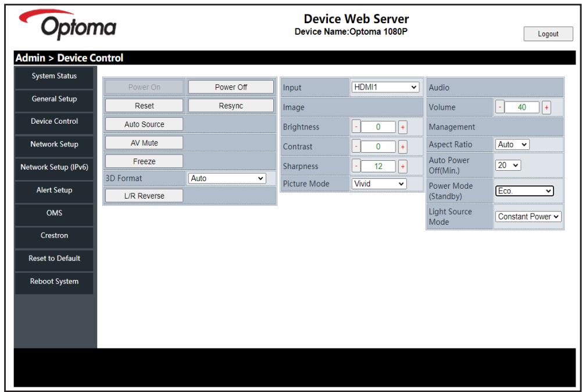Increase Brightness with the plus button
The image size is (582, 392).
(x=403, y=127)
